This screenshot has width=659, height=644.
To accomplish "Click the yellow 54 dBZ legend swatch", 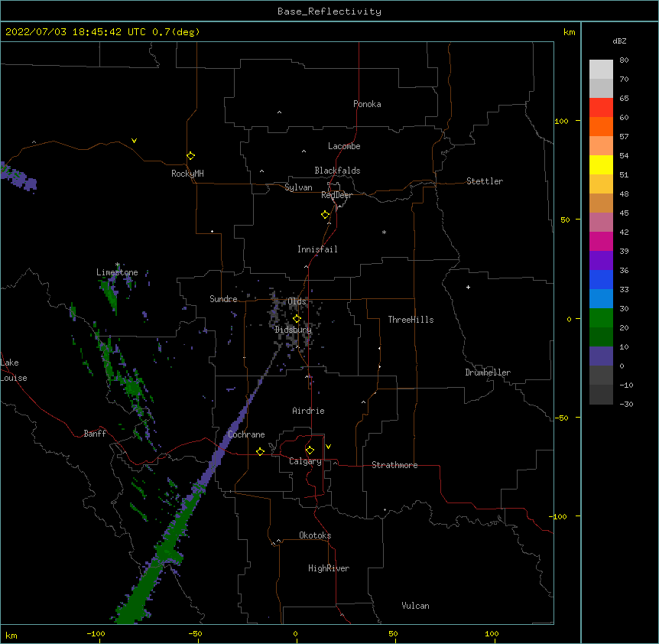I will (x=601, y=164).
